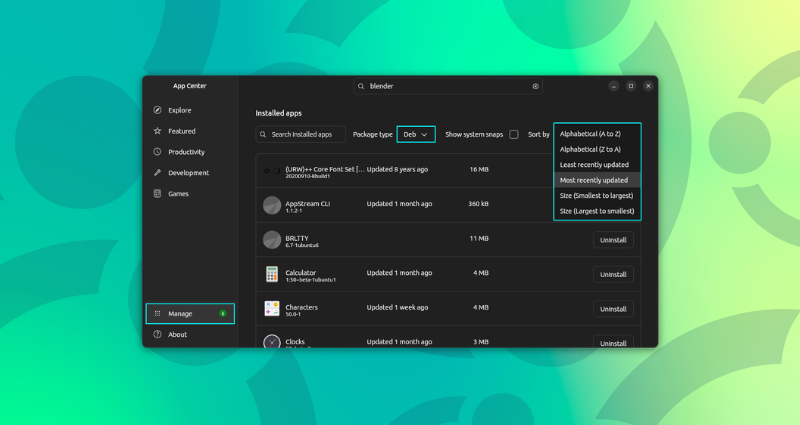Open the Manage section in sidebar

190,313
